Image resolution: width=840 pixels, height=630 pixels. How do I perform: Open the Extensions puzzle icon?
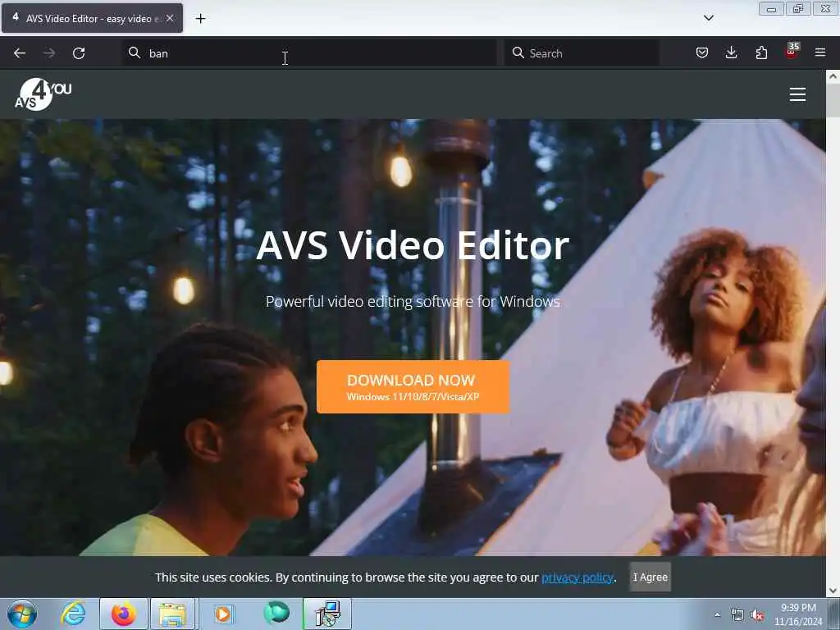coord(761,52)
